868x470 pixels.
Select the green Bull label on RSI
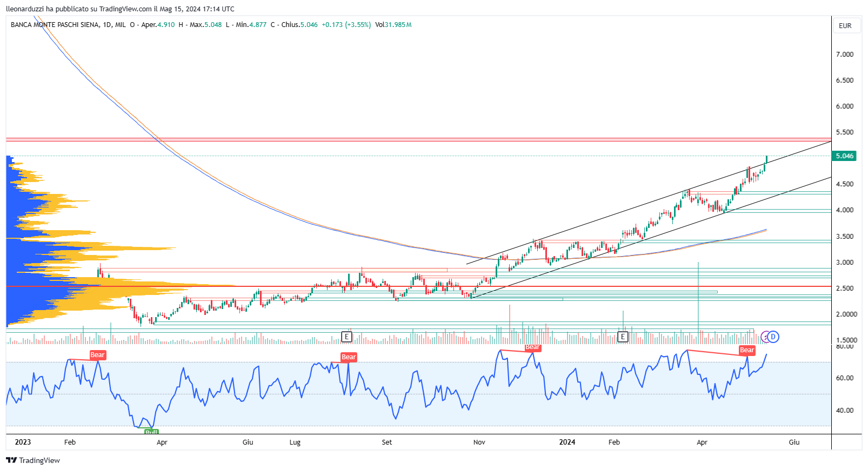151,432
